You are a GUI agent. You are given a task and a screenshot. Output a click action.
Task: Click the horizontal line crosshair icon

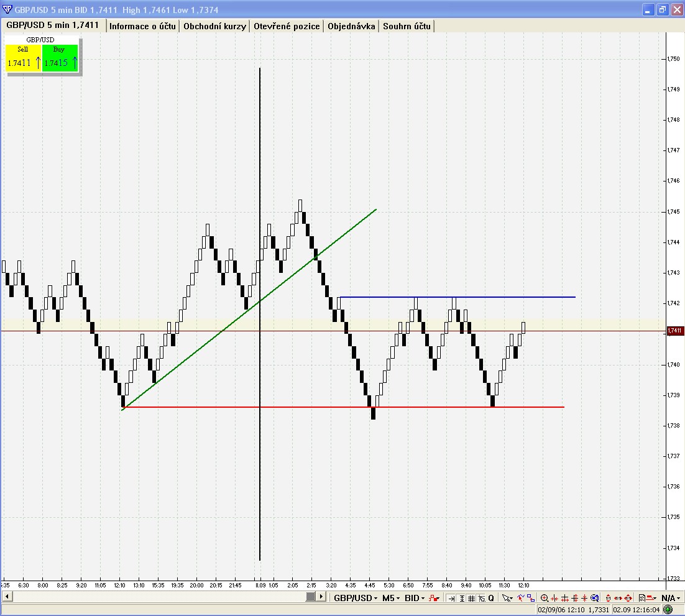point(565,598)
